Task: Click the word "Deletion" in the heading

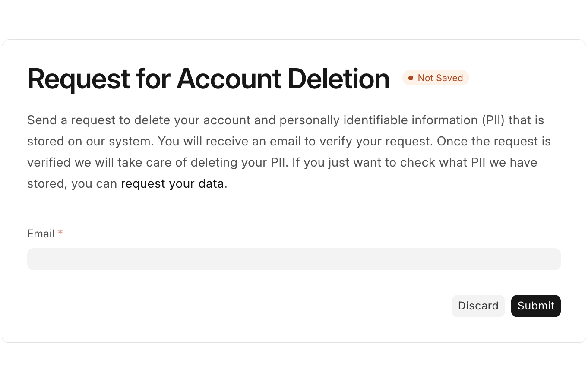Action: [338, 79]
